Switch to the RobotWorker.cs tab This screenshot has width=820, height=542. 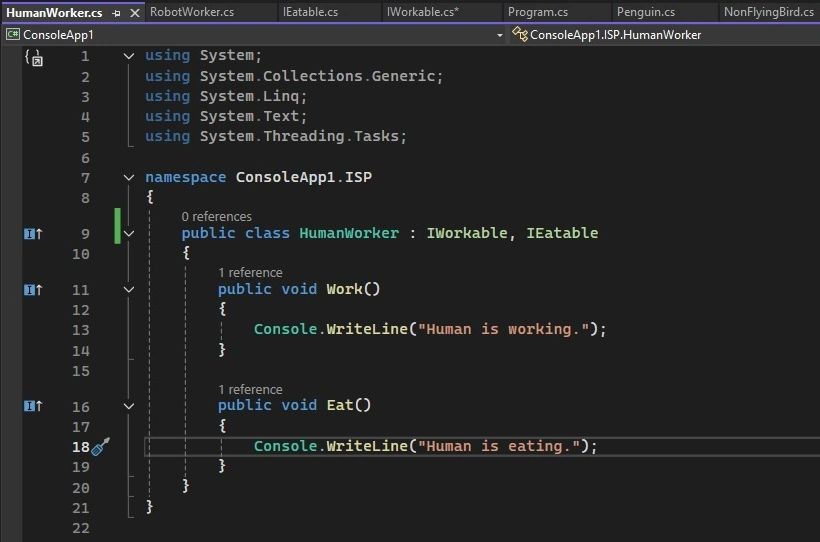[191, 12]
